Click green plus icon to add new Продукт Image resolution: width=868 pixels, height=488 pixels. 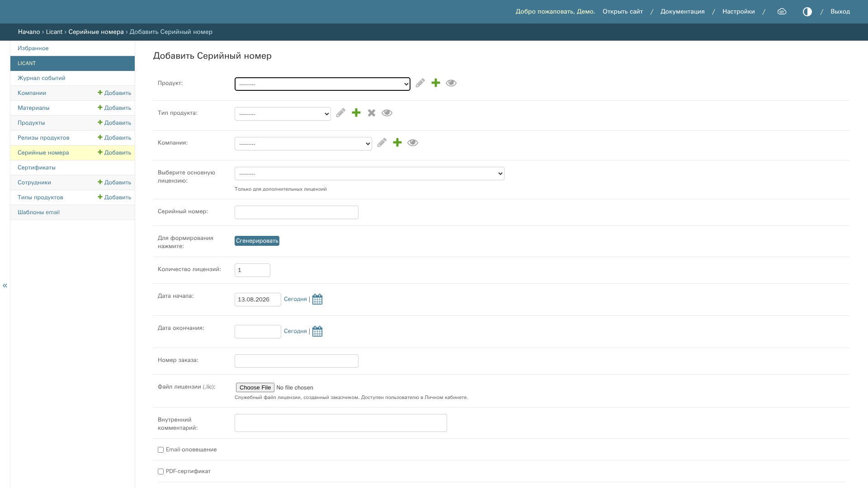(436, 83)
